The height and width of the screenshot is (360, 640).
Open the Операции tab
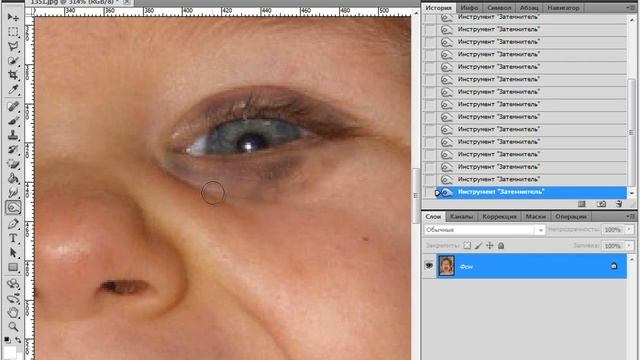[x=571, y=216]
